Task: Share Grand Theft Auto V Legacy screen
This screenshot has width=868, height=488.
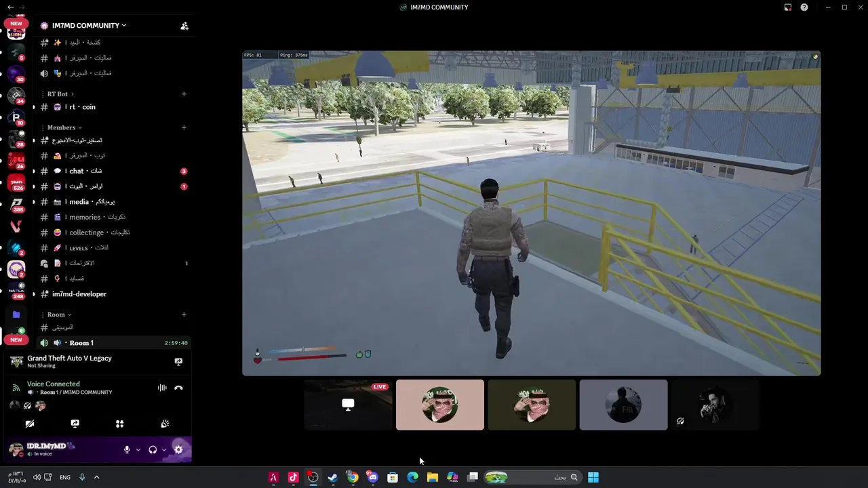Action: point(178,362)
